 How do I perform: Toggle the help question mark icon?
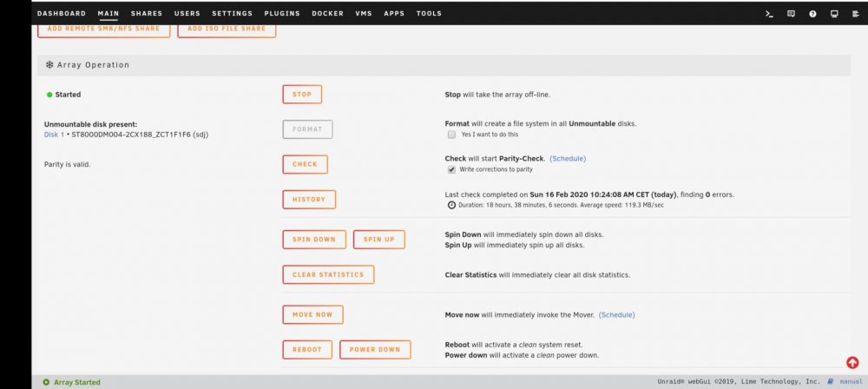pyautogui.click(x=812, y=14)
